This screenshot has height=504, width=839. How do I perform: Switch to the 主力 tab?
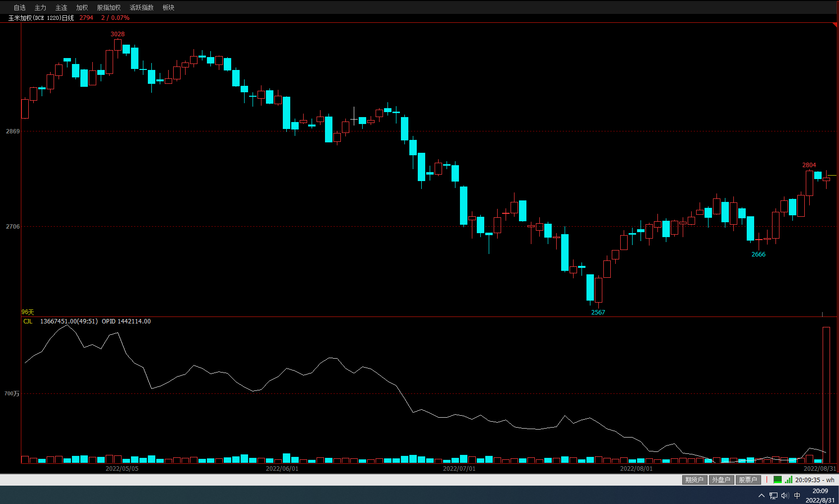tap(40, 7)
